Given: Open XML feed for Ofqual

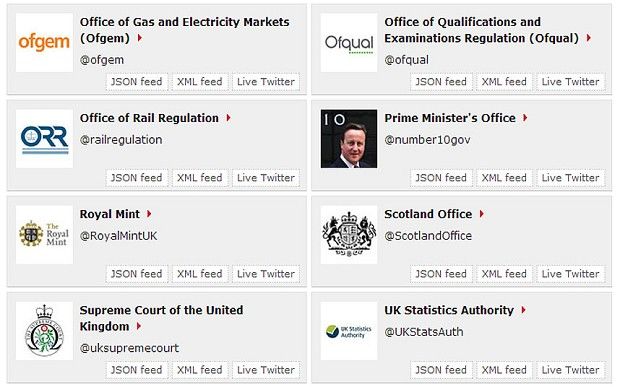Looking at the screenshot, I should point(504,82).
